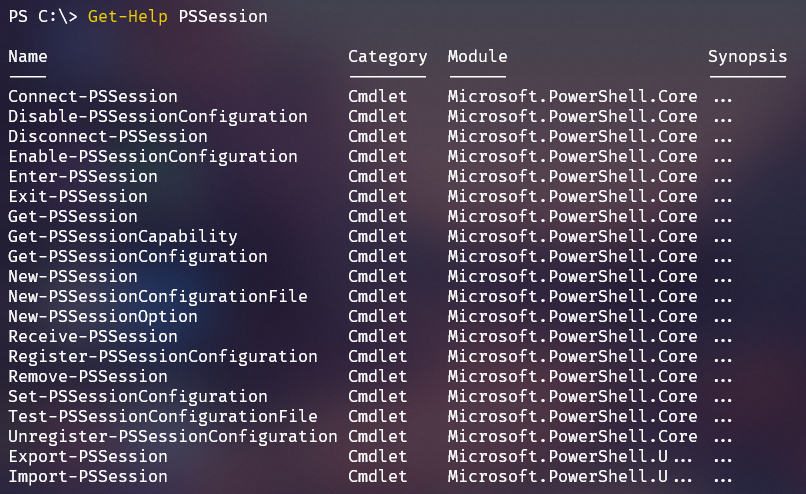
Task: Click the Unregister-PSSessionConfiguration entry
Action: (173, 437)
